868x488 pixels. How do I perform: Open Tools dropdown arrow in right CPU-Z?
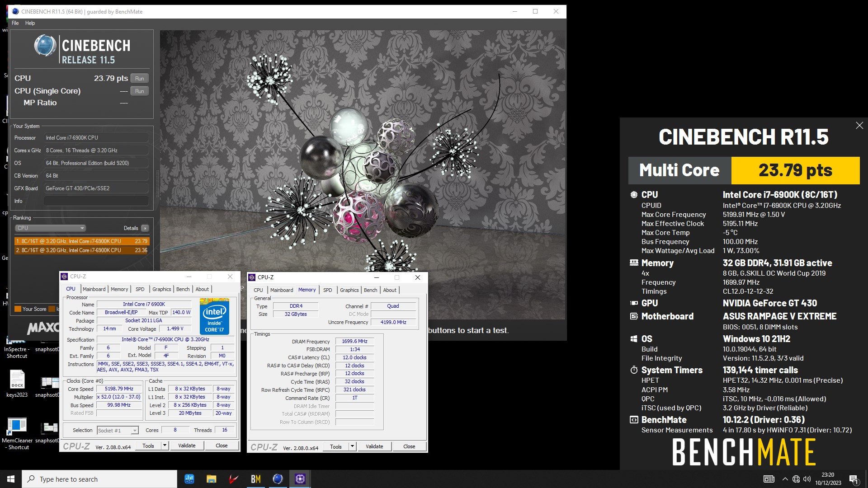pos(353,446)
